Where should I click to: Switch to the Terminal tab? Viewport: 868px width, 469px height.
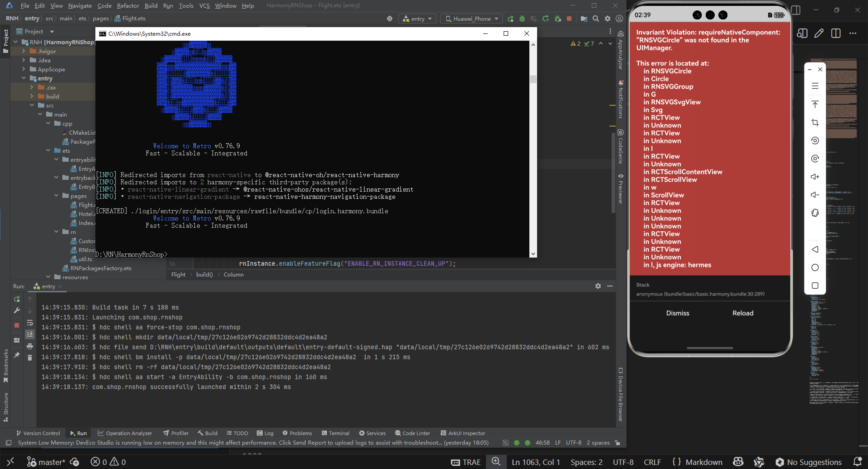335,433
